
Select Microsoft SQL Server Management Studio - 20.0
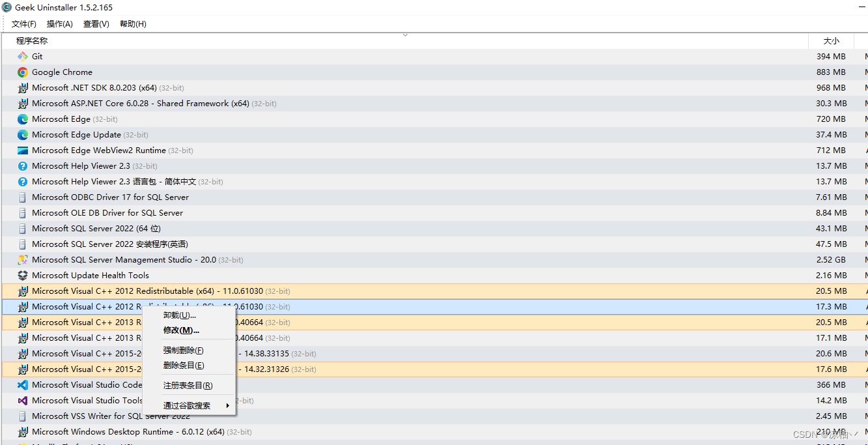tap(124, 260)
